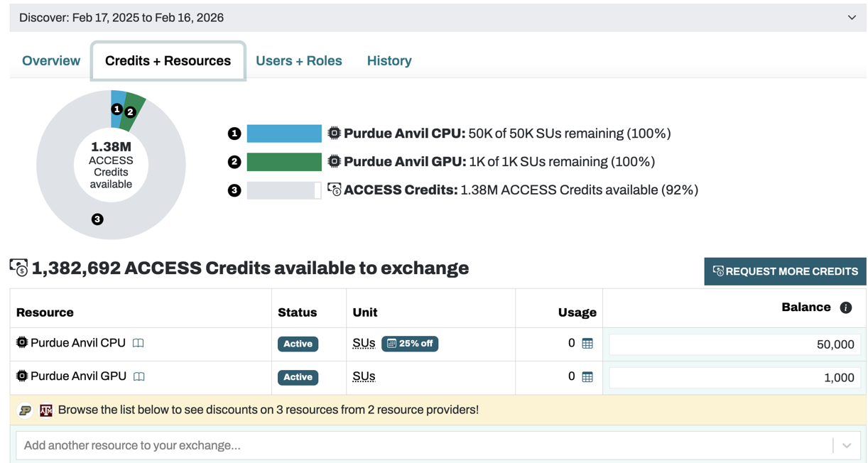Open usage table icon for Anvil CPU
The width and height of the screenshot is (868, 463).
coord(587,344)
